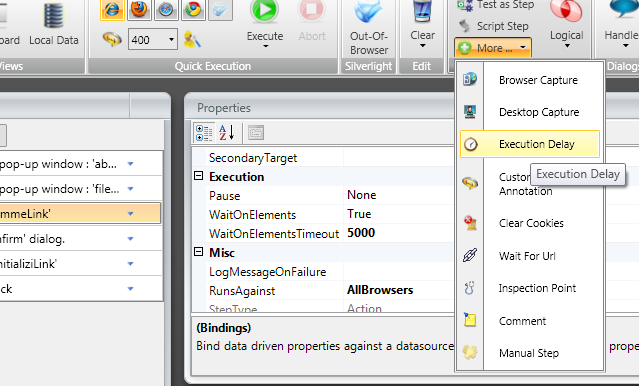Collapse the Execution property category
The height and width of the screenshot is (386, 639).
tap(198, 176)
